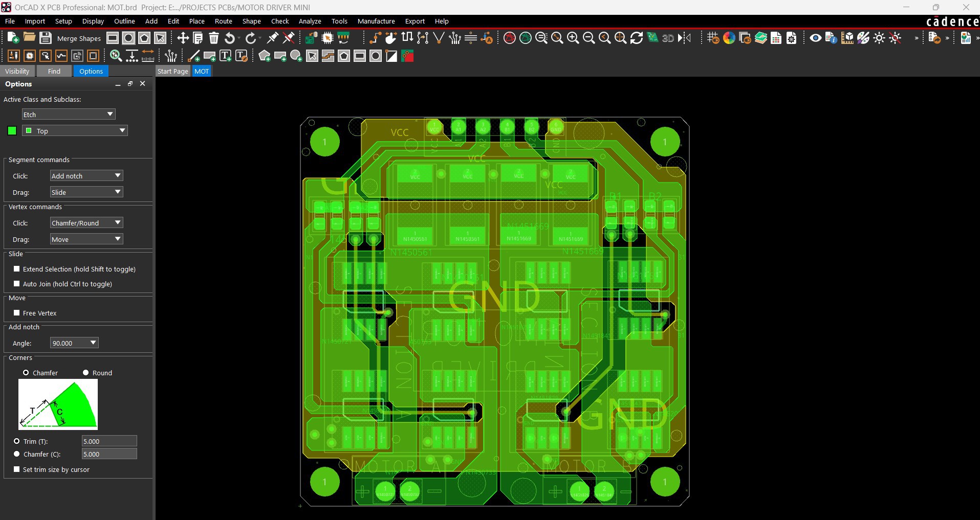Click the green Top subclass color swatch
The image size is (980, 520).
click(12, 131)
